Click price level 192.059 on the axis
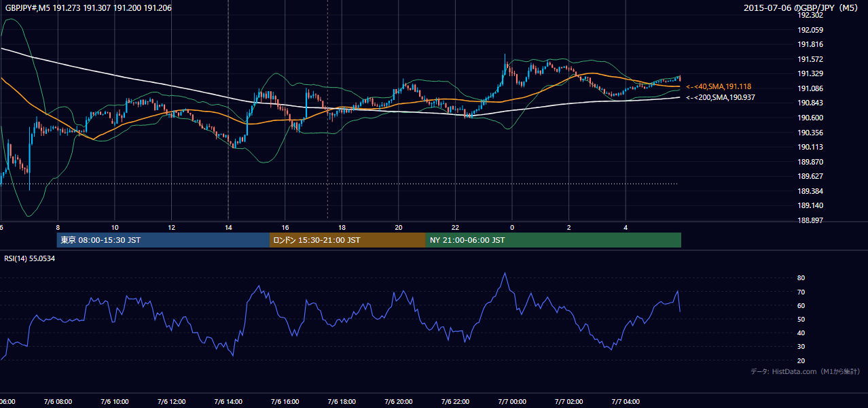The image size is (868, 408). tap(810, 30)
